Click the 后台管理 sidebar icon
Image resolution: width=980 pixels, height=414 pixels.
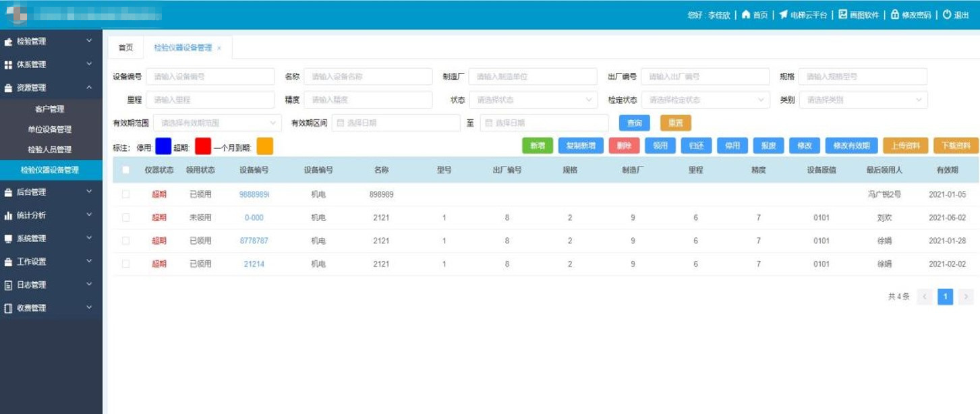click(8, 192)
